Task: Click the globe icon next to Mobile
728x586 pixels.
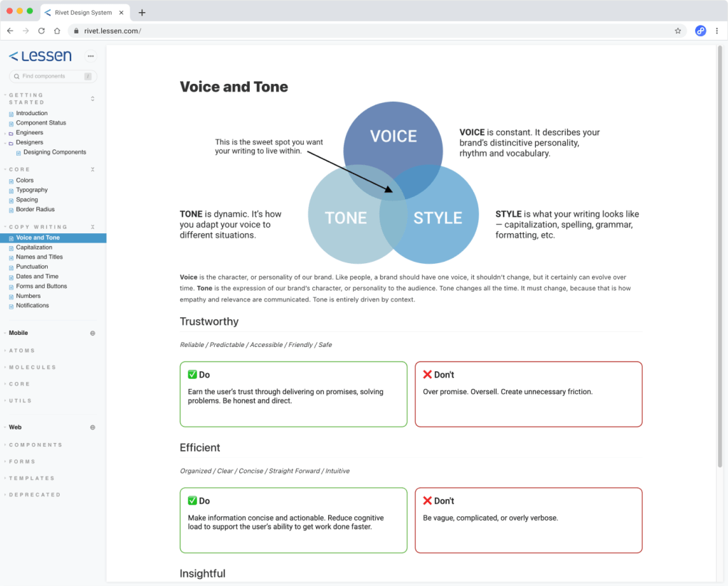Action: (x=93, y=333)
